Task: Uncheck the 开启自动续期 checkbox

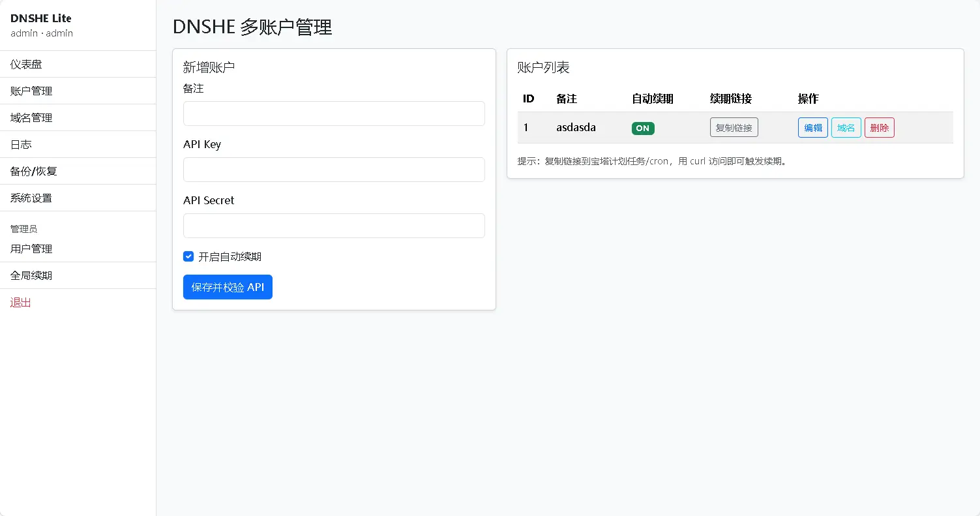Action: [x=188, y=256]
